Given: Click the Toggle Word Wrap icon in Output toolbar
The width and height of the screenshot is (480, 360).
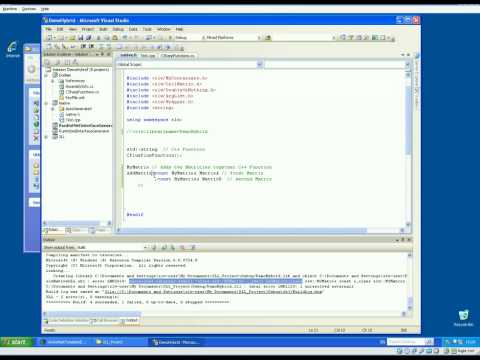Looking at the screenshot, I should coord(192,247).
